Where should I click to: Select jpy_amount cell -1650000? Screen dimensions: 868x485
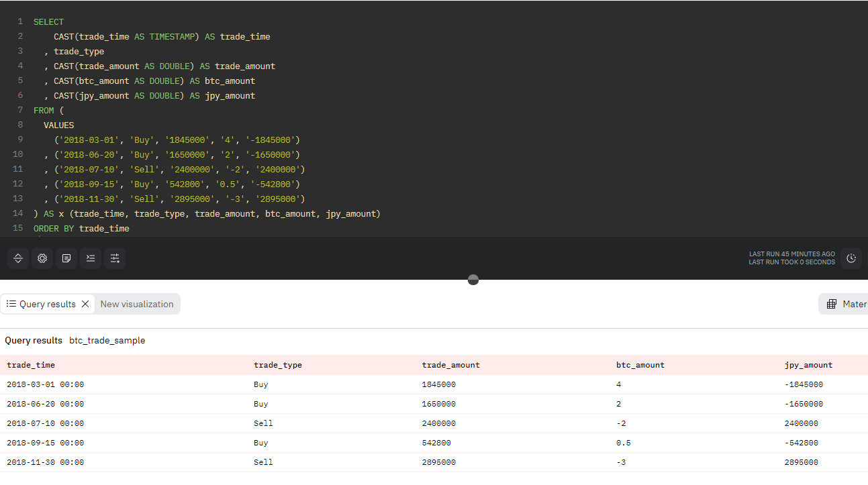point(804,404)
